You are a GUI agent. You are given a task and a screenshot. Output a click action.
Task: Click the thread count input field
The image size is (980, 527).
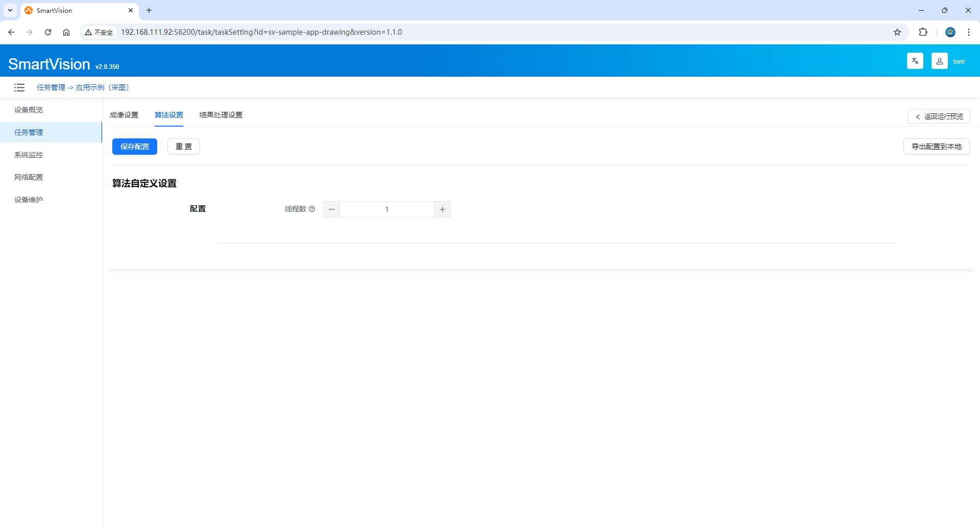(x=387, y=209)
